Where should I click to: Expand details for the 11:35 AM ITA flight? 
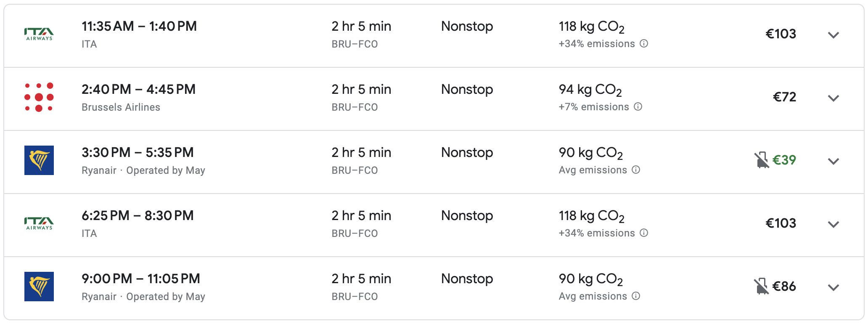(x=833, y=35)
